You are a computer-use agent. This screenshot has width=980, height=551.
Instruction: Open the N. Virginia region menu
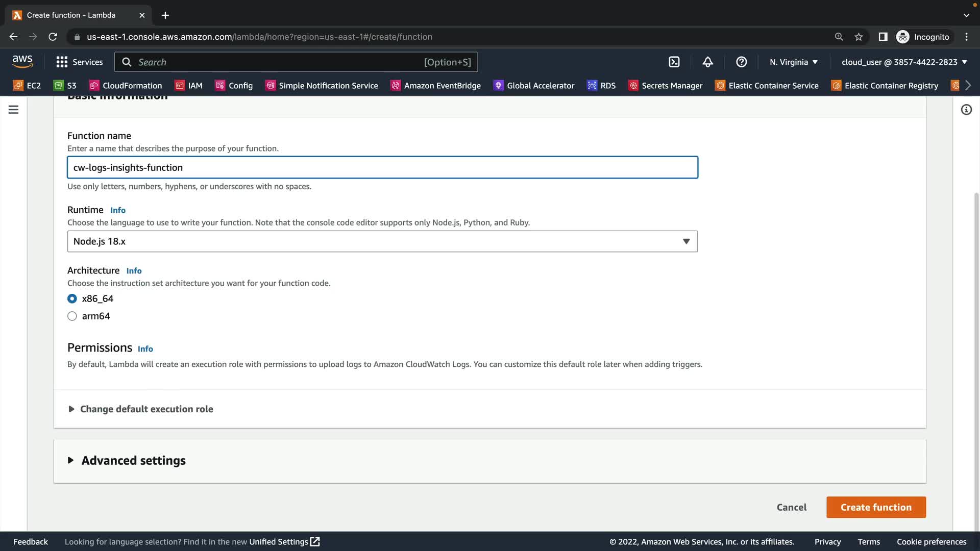point(794,62)
